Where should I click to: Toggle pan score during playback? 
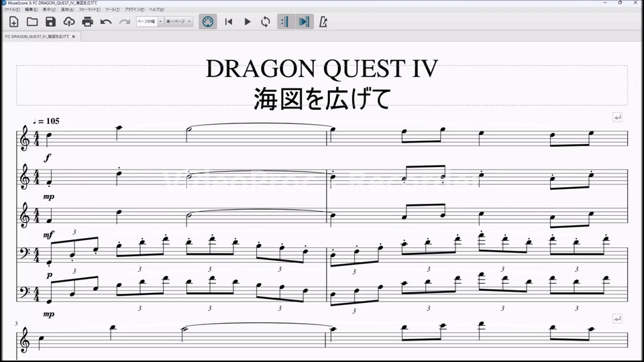(x=305, y=21)
